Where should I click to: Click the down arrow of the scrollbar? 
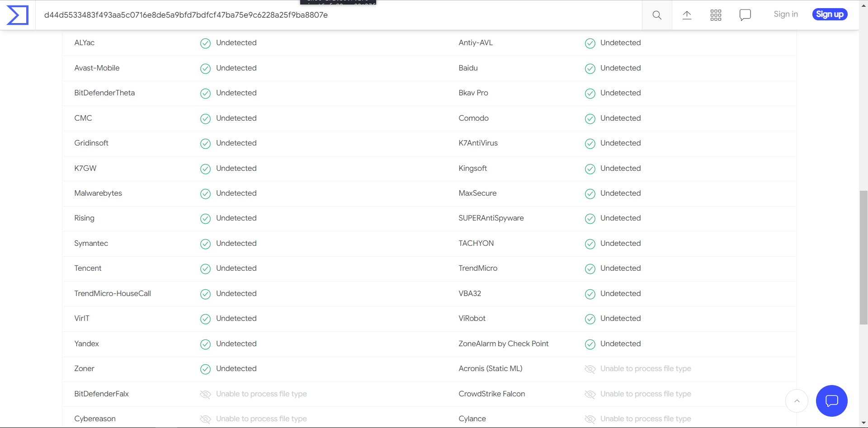tap(863, 423)
